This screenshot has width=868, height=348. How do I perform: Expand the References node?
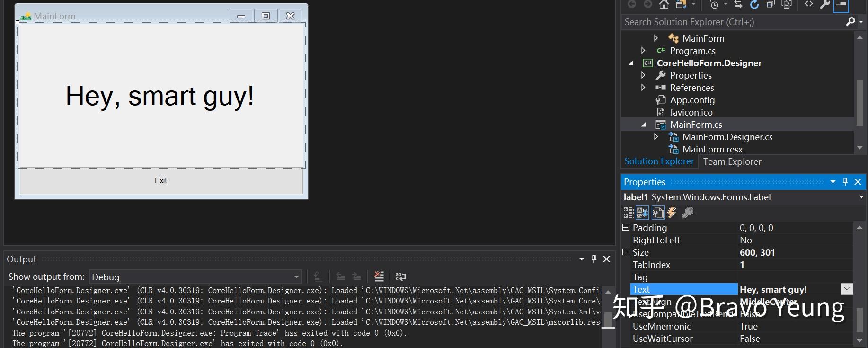pos(643,88)
